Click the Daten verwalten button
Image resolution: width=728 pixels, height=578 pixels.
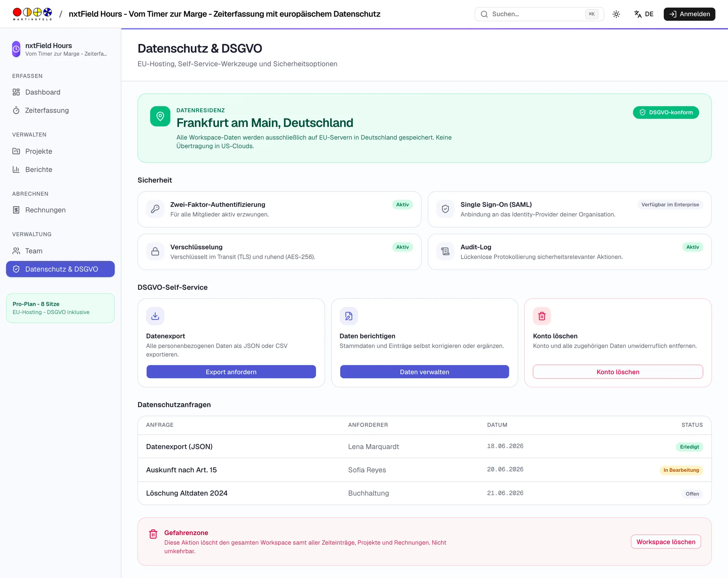(x=425, y=372)
